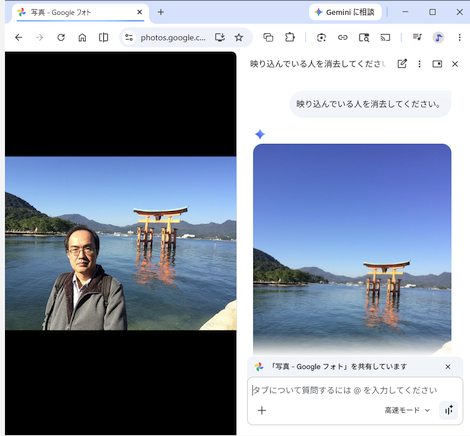Image resolution: width=470 pixels, height=436 pixels.
Task: Open the Gemini panel more options menu
Action: (419, 64)
